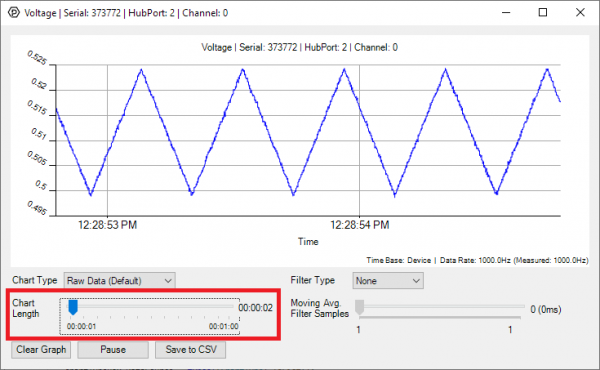
Task: Expand the Filter Type dropdown arrow
Action: pos(416,281)
